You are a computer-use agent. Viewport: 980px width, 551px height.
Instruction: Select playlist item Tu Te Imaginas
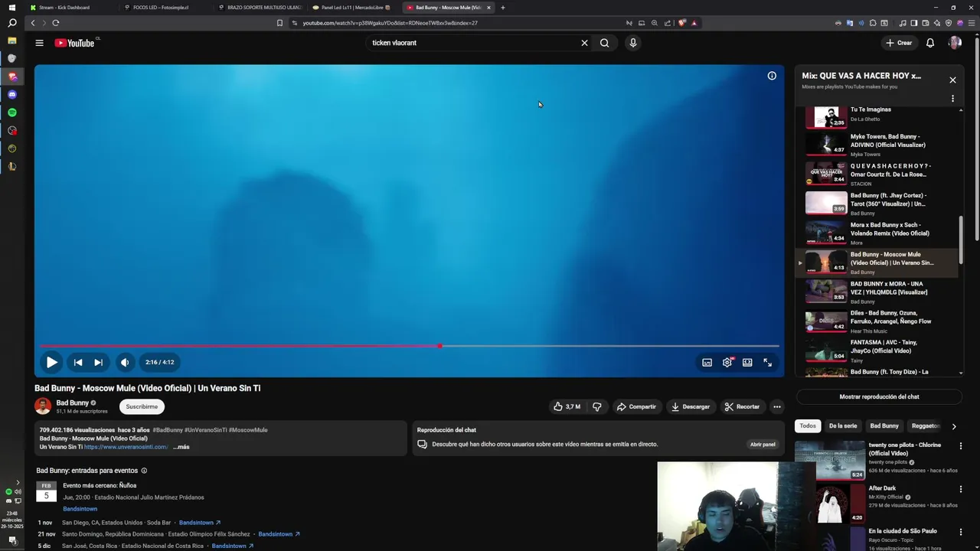point(878,115)
